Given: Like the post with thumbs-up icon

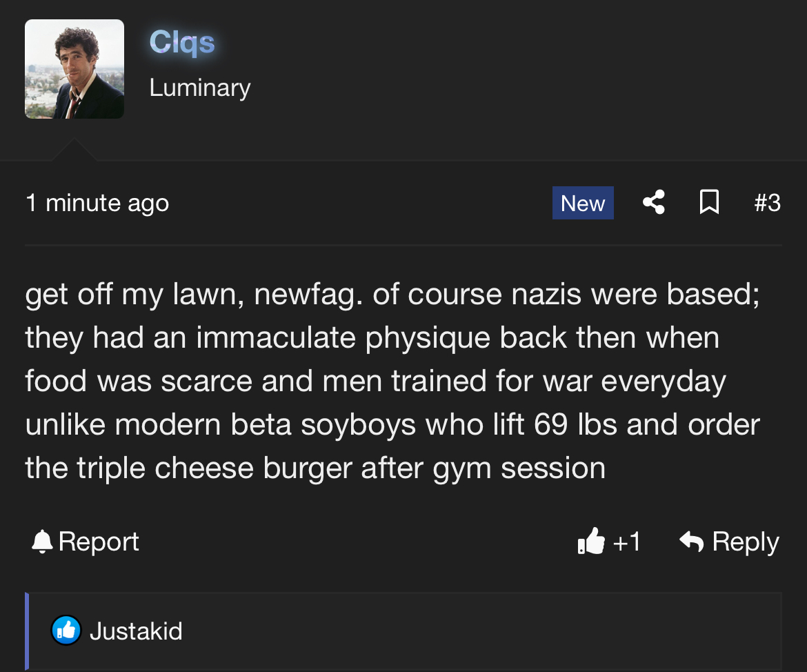Looking at the screenshot, I should pos(591,541).
